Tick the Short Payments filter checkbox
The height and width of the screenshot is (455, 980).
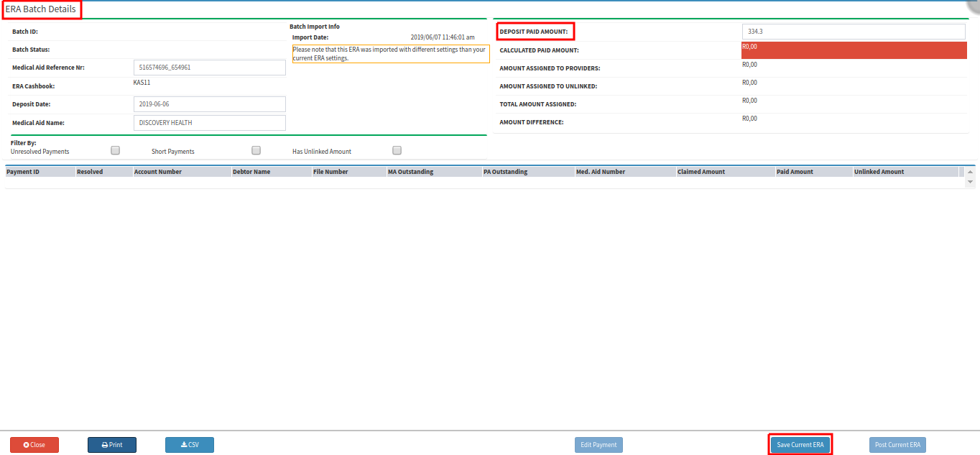click(256, 151)
